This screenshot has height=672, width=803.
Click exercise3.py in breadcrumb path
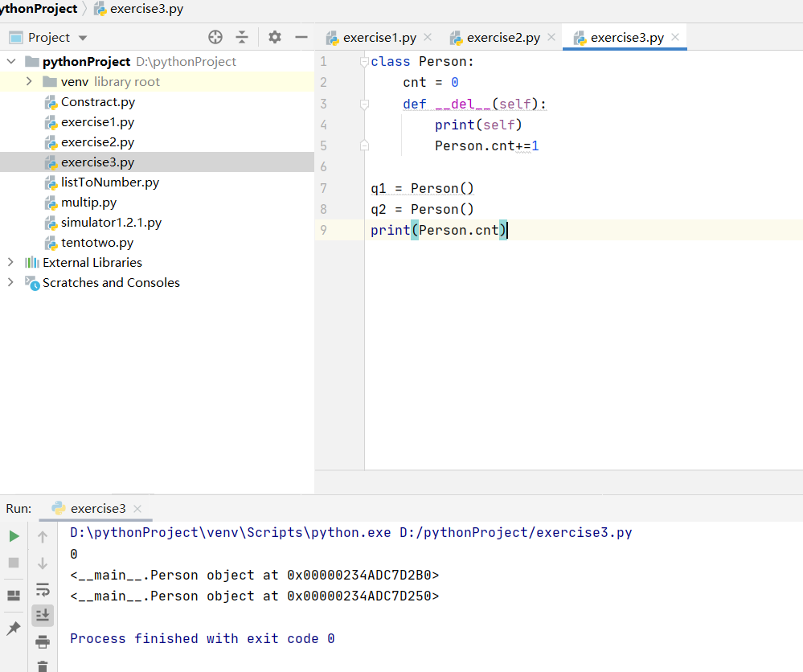(x=146, y=9)
